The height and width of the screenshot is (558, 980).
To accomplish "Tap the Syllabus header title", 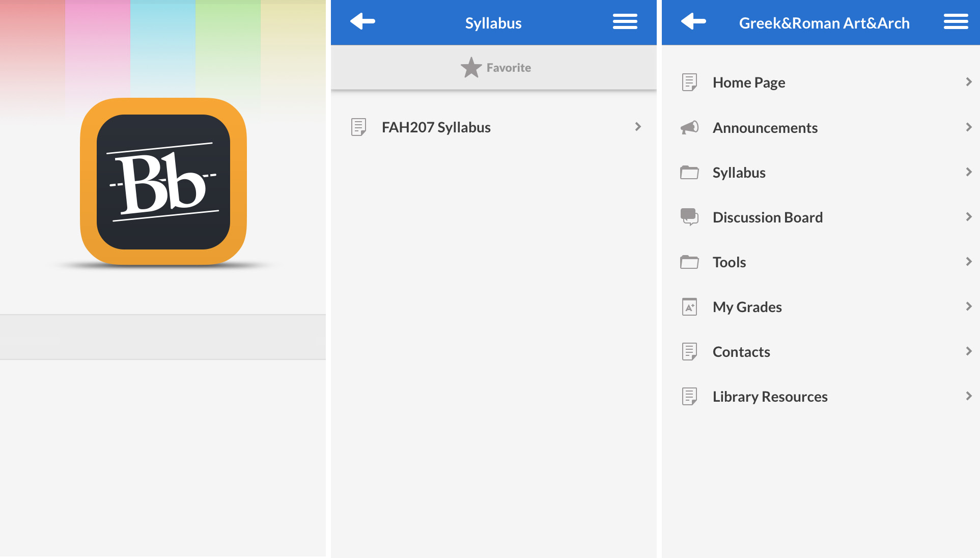I will 493,23.
